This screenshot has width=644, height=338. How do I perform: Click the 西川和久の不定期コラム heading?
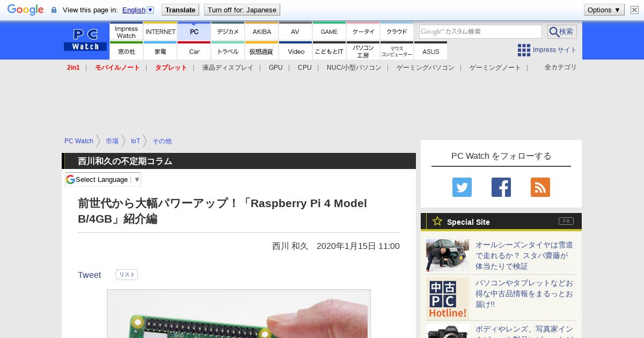[125, 161]
